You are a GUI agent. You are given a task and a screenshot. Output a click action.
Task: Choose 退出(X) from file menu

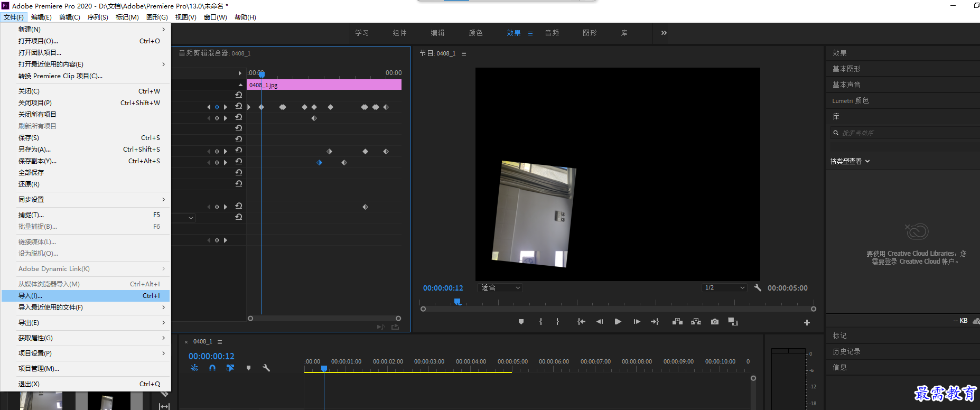tap(86, 384)
